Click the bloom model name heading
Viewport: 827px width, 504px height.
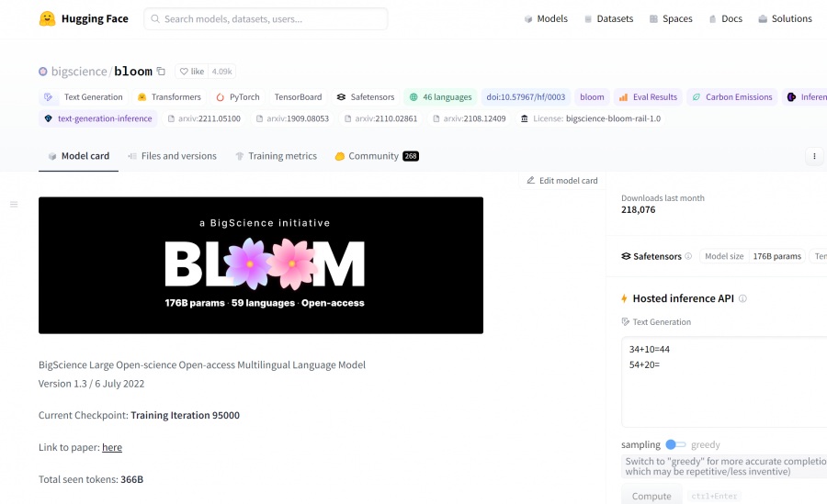[133, 72]
